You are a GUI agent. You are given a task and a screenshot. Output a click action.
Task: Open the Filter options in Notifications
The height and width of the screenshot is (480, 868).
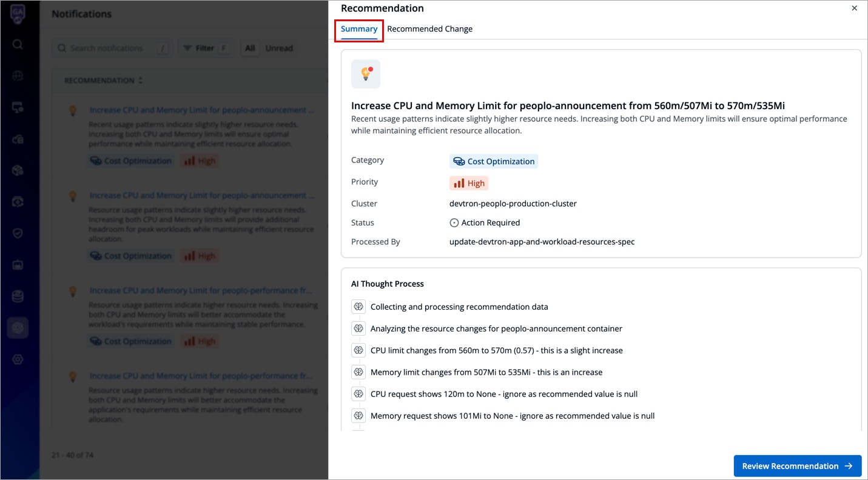click(205, 48)
